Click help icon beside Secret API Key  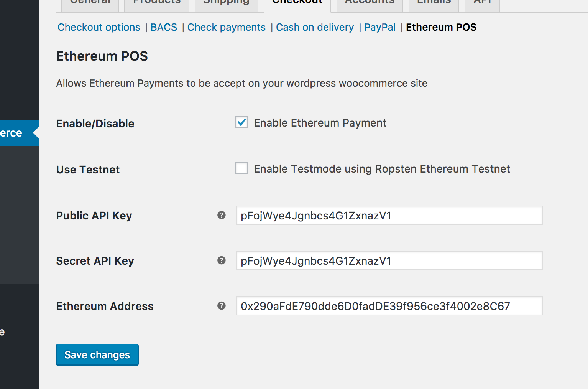(x=222, y=260)
